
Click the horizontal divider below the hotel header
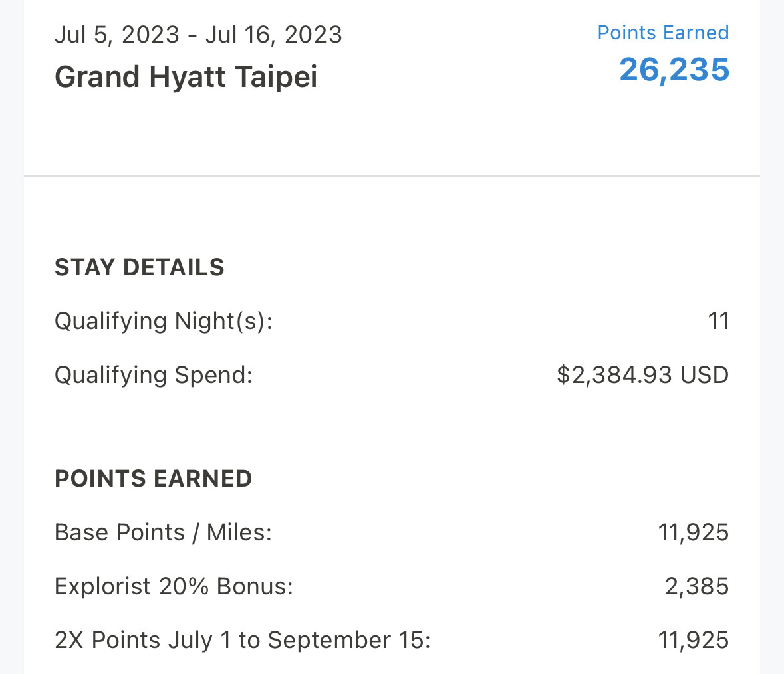(x=392, y=177)
